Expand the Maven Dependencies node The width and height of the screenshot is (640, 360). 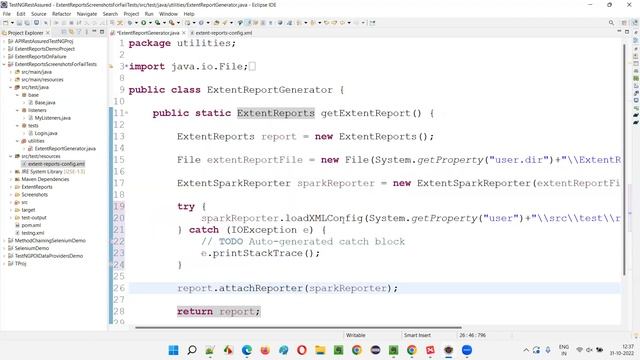pyautogui.click(x=11, y=179)
